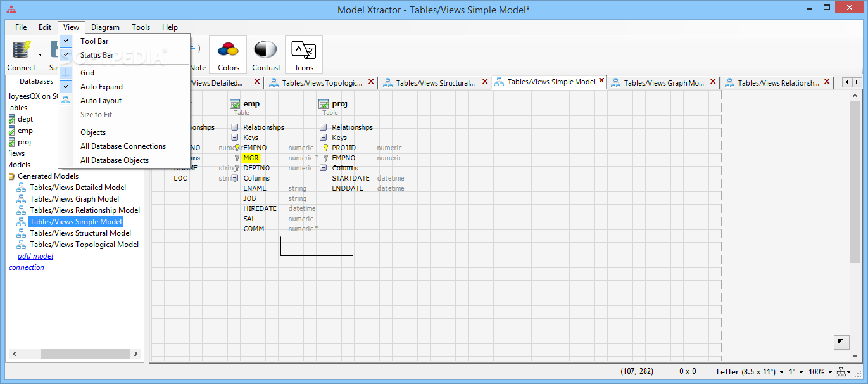Screen dimensions: 868x384
Task: Click the gray key icon beside MGR
Action: tap(237, 158)
